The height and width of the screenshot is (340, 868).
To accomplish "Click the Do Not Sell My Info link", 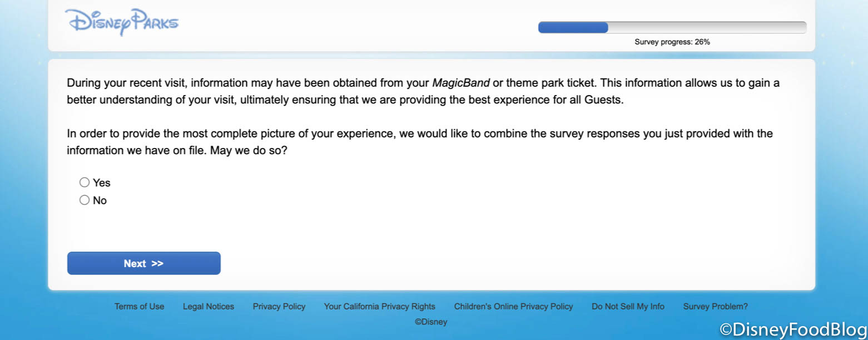I will [x=628, y=307].
